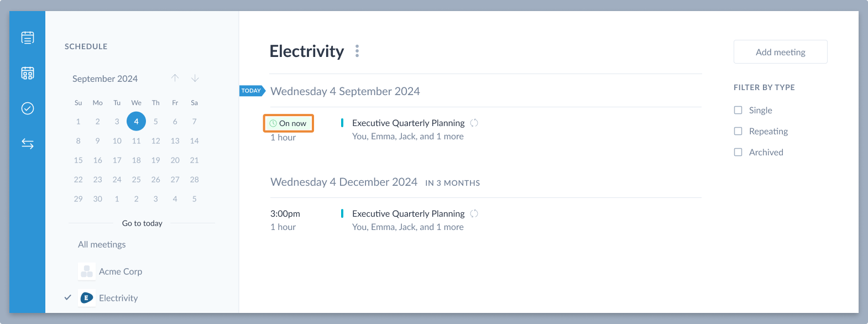
Task: Check the Archived filter checkbox
Action: pyautogui.click(x=738, y=152)
